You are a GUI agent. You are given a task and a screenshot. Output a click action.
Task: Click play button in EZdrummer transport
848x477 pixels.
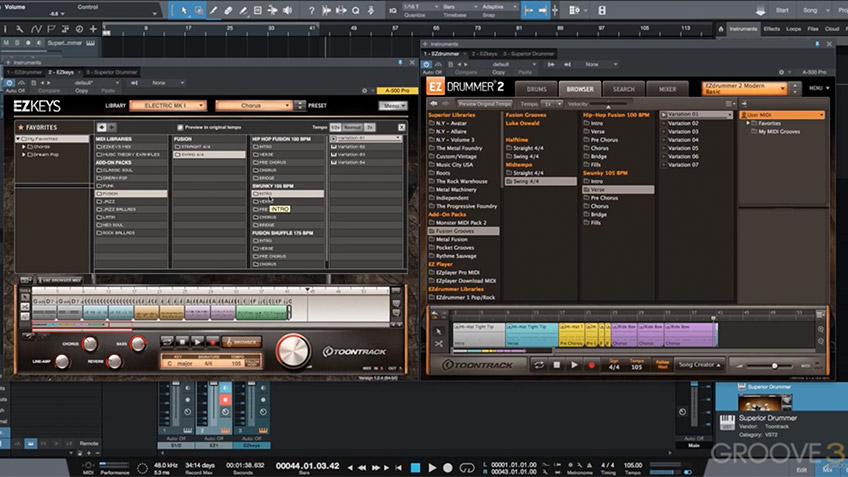[574, 365]
